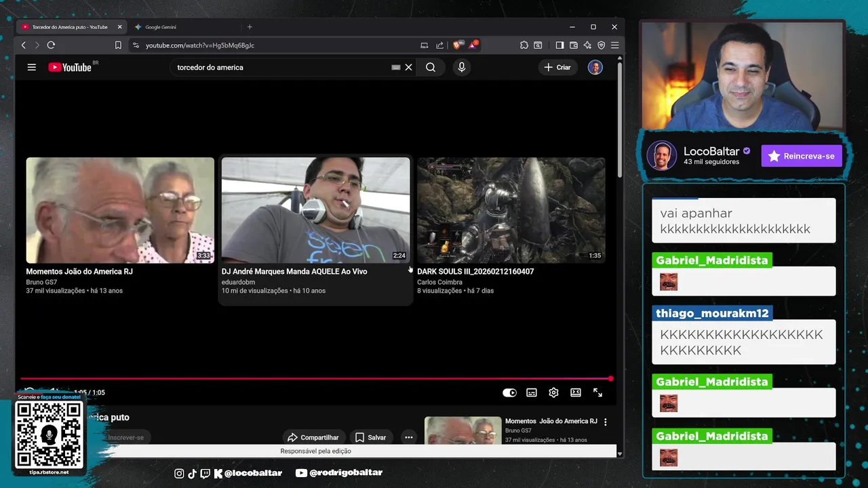Image resolution: width=868 pixels, height=488 pixels.
Task: Open the Carlos Coimbra channel name
Action: pyautogui.click(x=439, y=282)
